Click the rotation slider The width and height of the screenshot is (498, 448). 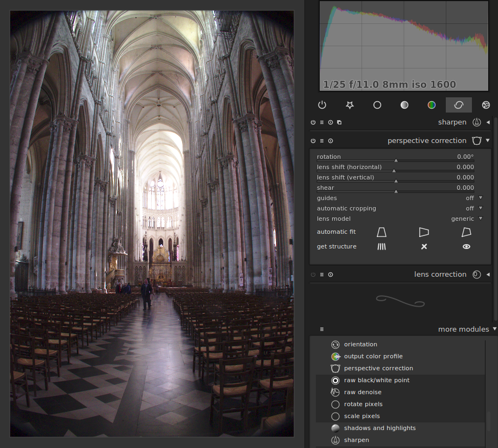395,157
